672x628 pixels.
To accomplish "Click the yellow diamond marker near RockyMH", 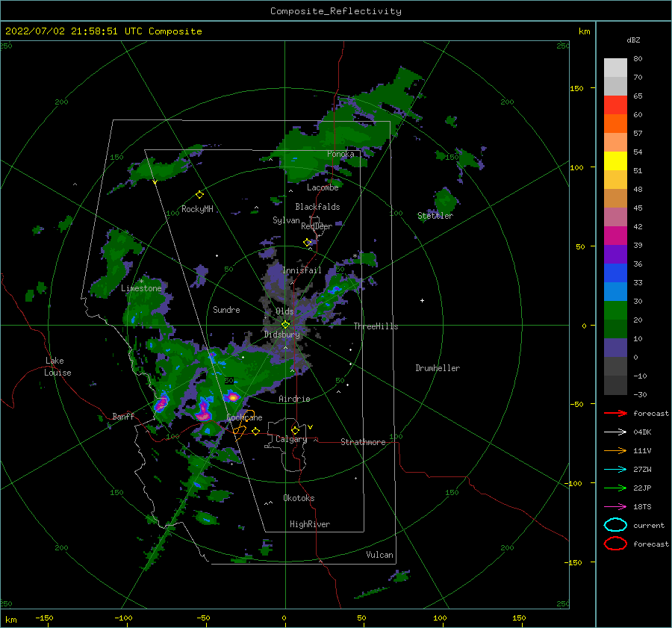I will [x=199, y=195].
